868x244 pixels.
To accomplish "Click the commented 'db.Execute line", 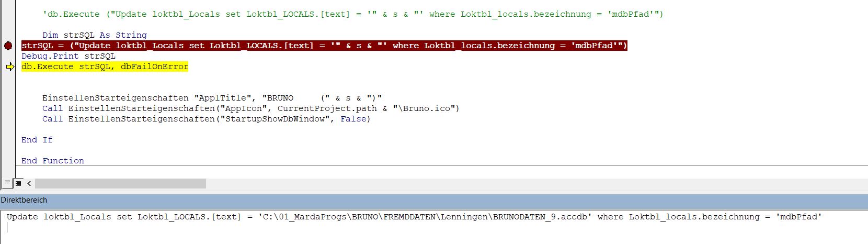I will pyautogui.click(x=352, y=14).
